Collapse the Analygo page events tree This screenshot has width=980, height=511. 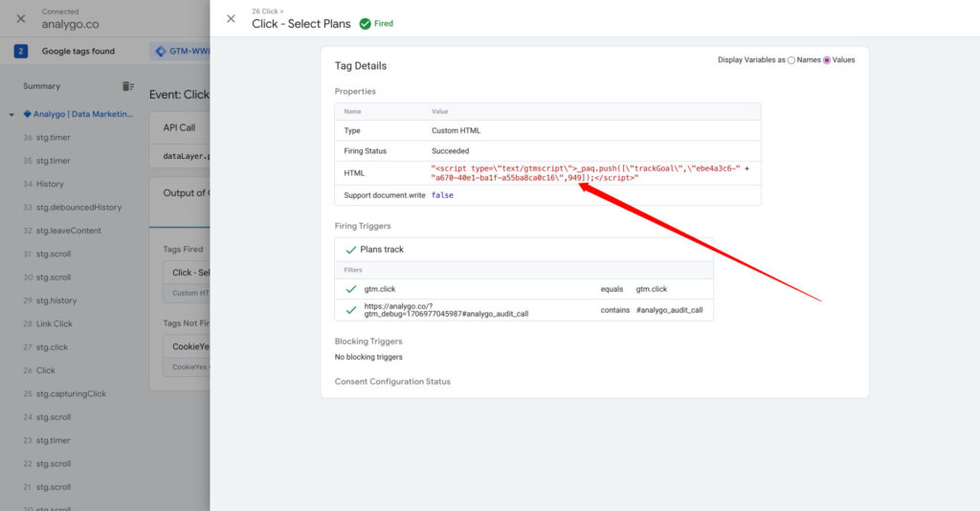(11, 114)
